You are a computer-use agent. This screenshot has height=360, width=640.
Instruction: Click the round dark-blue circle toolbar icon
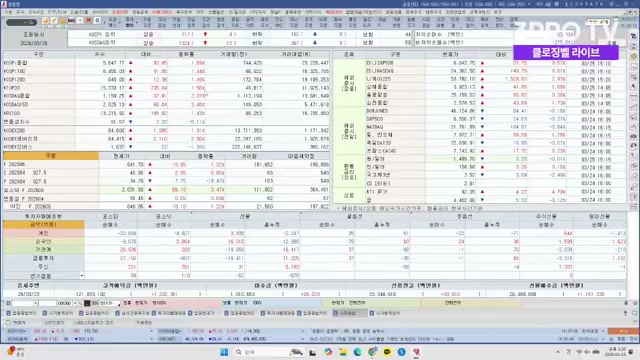[x=97, y=20]
